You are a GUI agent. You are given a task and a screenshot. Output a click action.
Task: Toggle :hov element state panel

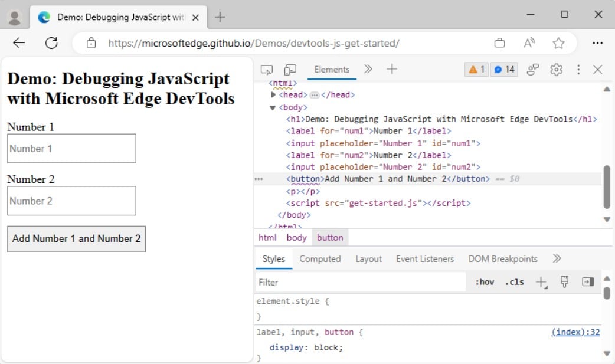click(x=485, y=281)
